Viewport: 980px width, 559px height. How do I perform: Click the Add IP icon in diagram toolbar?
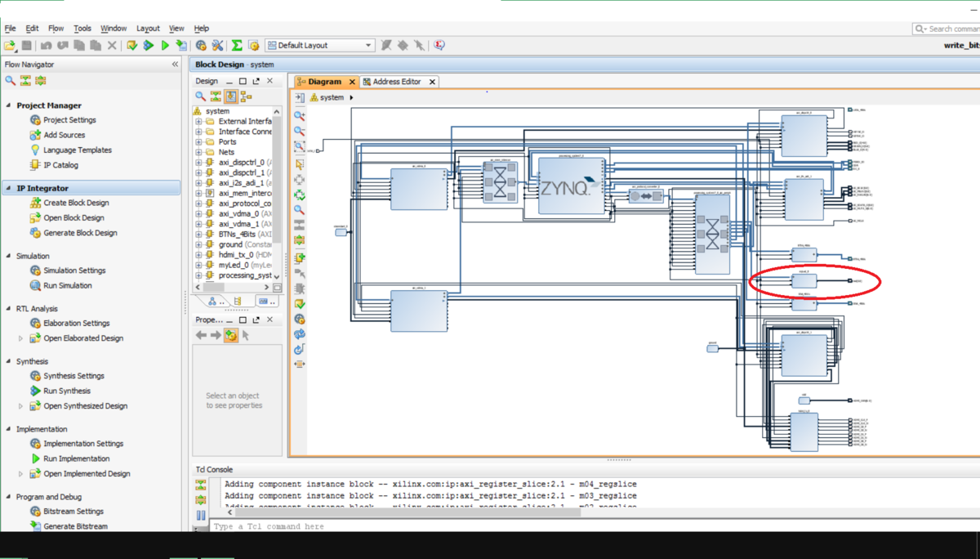[x=300, y=258]
